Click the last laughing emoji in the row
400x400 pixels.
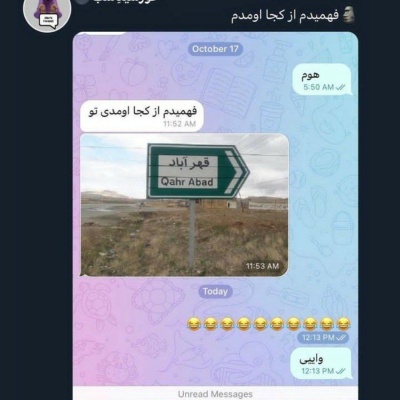pyautogui.click(x=343, y=324)
